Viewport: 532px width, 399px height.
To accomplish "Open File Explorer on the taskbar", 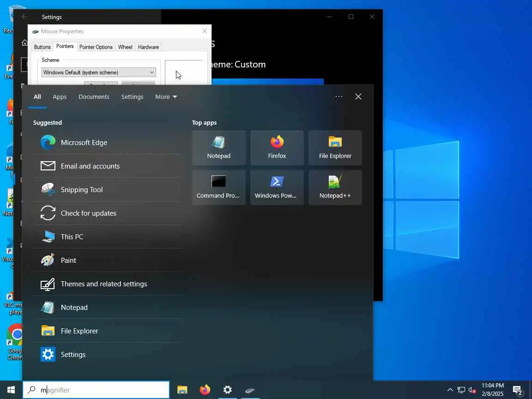I will (x=182, y=390).
